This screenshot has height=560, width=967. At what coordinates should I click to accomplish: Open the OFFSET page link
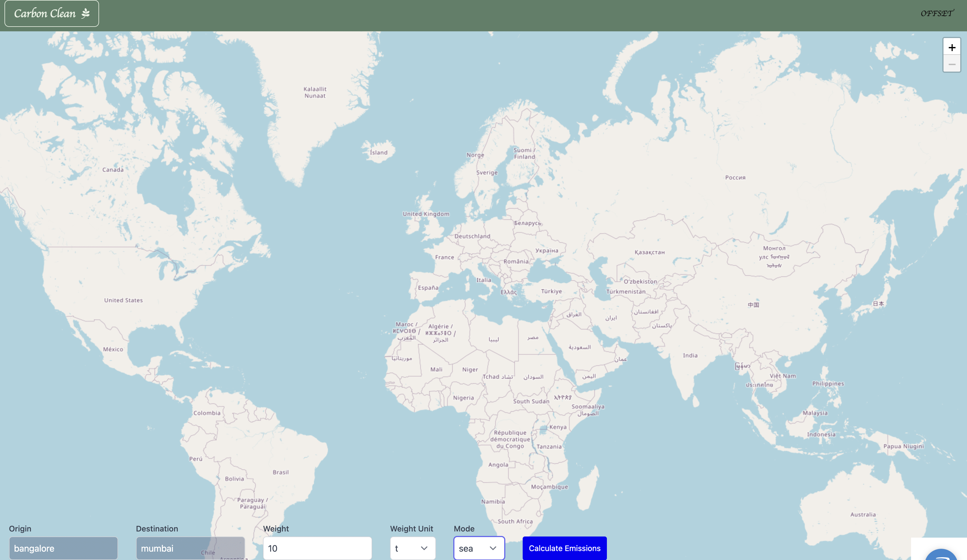(x=937, y=13)
